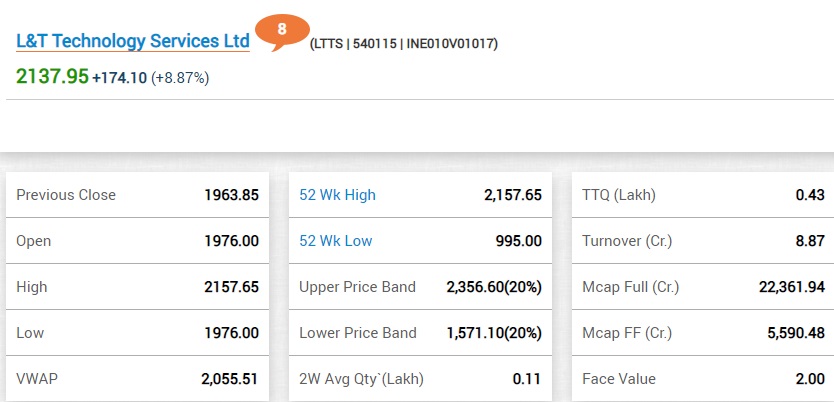Image resolution: width=834 pixels, height=402 pixels.
Task: Click the Face Value label
Action: point(619,379)
